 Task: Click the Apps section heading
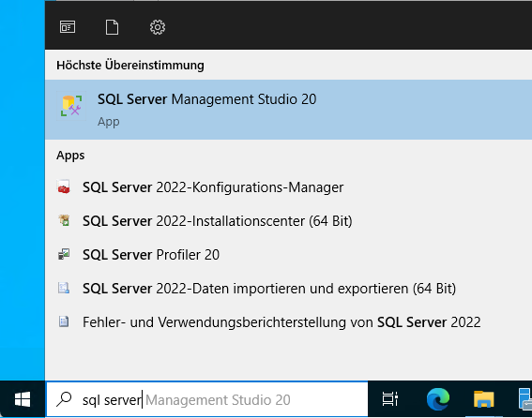pyautogui.click(x=70, y=156)
